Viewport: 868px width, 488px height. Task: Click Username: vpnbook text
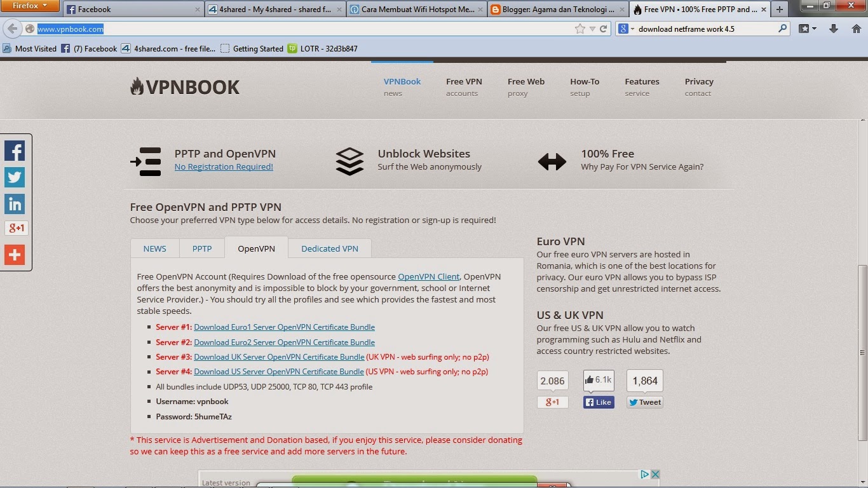(192, 402)
